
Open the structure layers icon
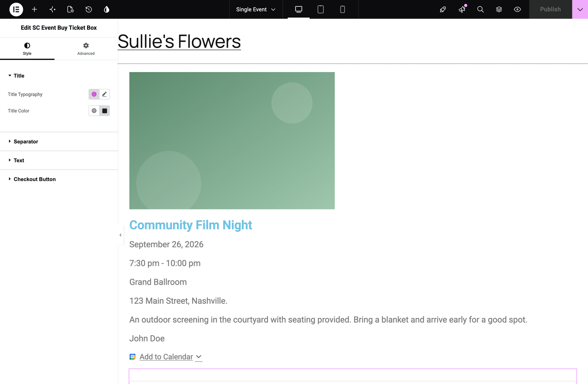point(499,9)
